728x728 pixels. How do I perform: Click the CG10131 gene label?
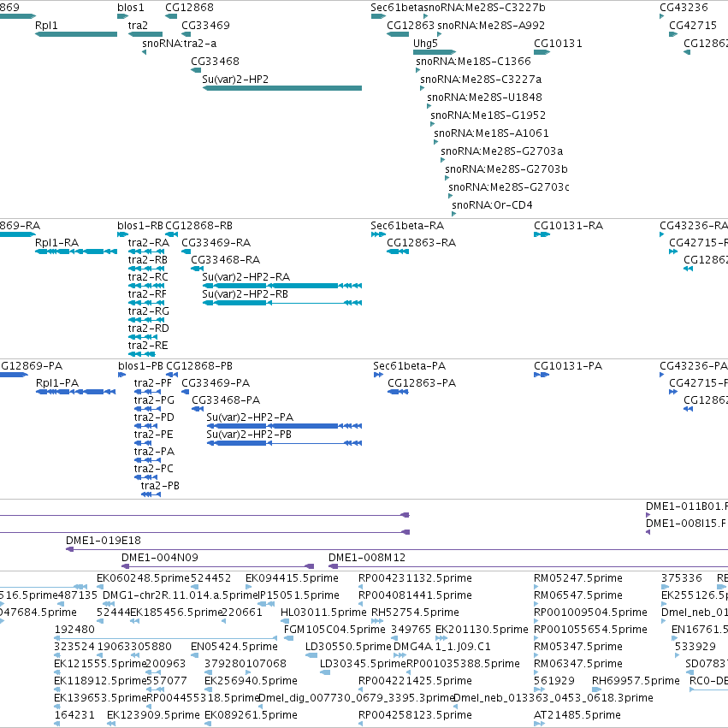coord(558,44)
